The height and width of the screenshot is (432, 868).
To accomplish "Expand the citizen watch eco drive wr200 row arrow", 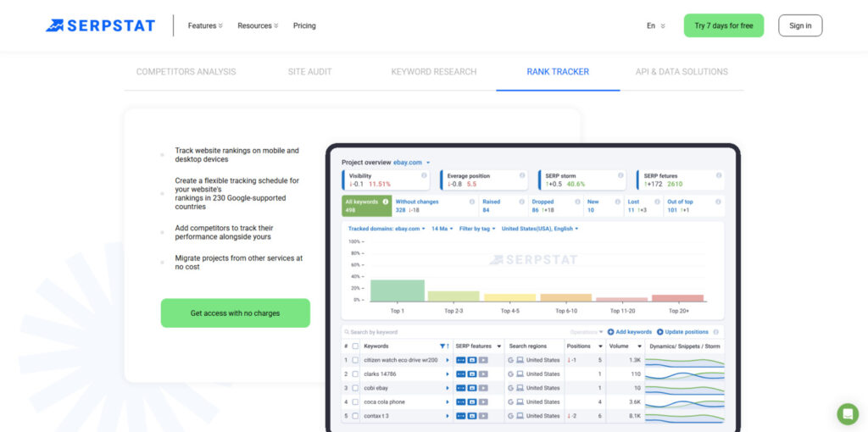I will [448, 360].
